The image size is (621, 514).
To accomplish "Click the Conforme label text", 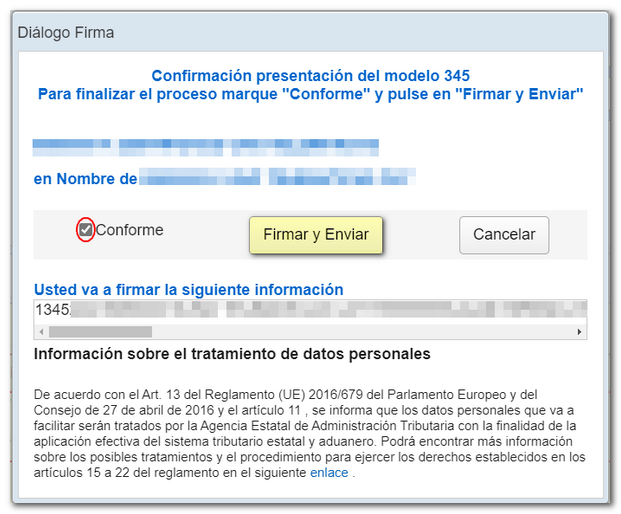I will point(129,230).
